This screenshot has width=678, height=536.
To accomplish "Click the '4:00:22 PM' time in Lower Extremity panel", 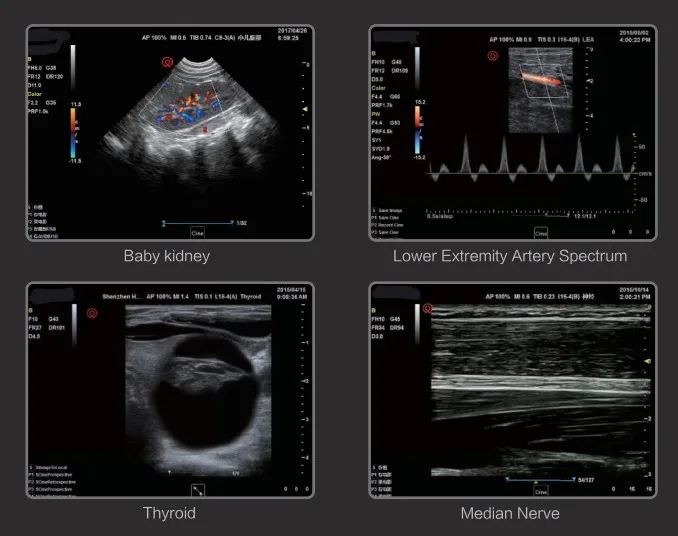I will (634, 40).
